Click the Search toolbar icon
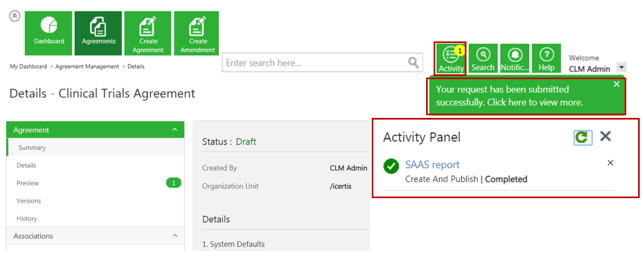 click(483, 59)
